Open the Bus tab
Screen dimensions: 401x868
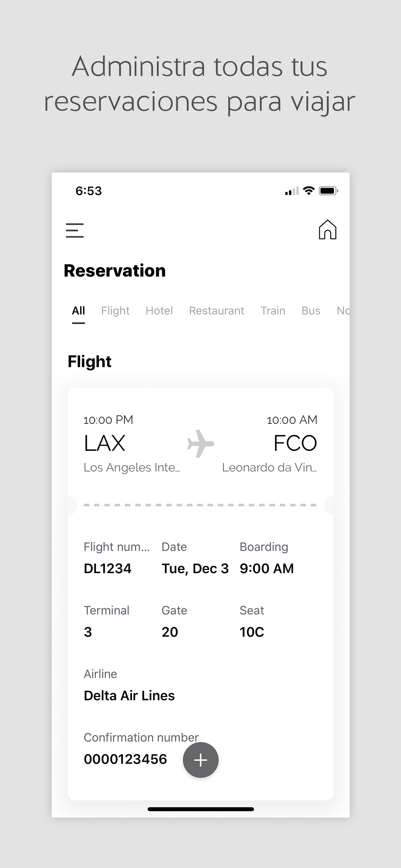[311, 311]
